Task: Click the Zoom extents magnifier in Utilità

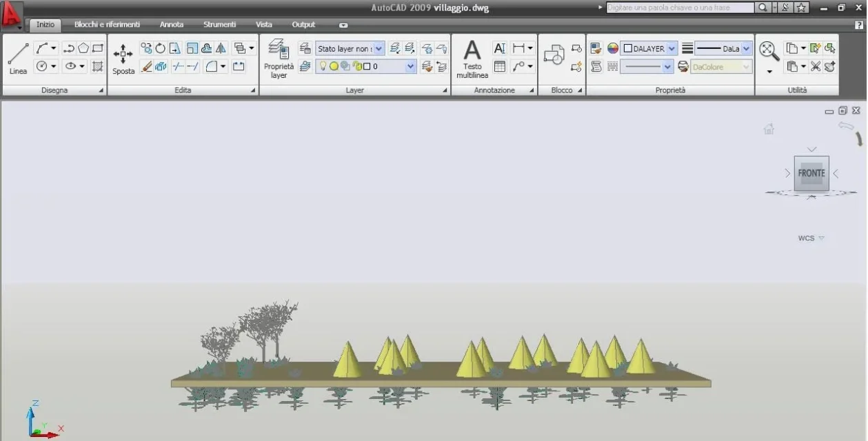Action: point(769,50)
